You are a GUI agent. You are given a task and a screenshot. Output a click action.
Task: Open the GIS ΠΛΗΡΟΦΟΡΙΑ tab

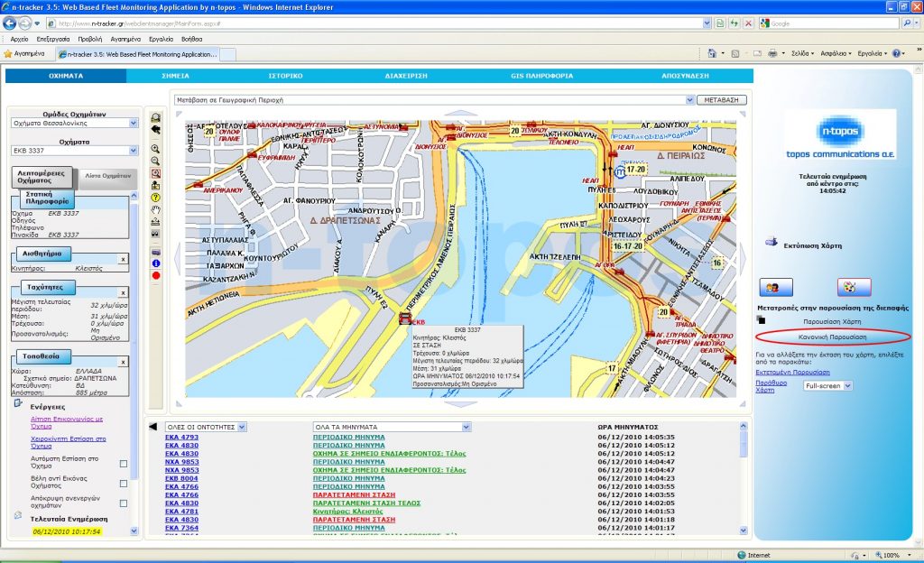pos(541,76)
